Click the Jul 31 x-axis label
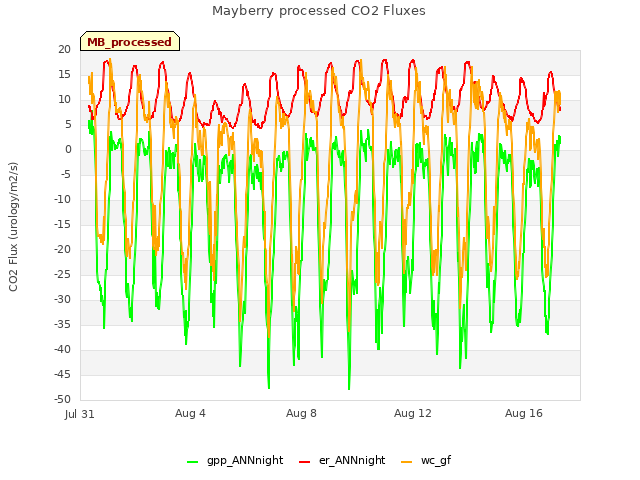Viewport: 640px width, 480px height. (80, 414)
